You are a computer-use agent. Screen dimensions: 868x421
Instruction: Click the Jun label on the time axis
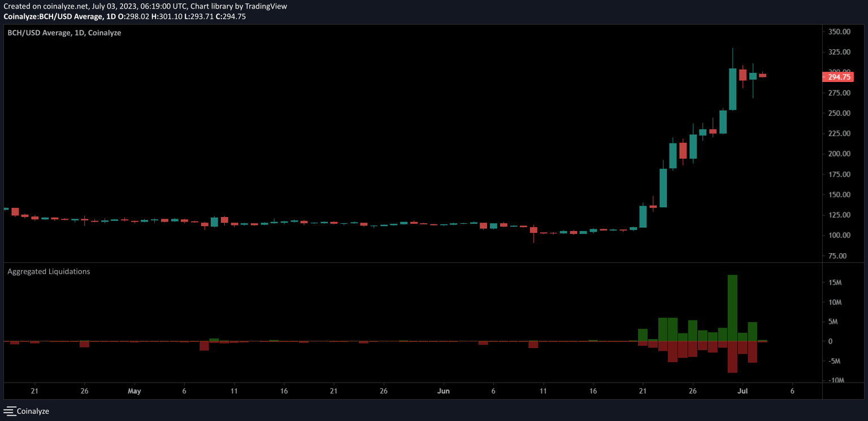tap(444, 390)
